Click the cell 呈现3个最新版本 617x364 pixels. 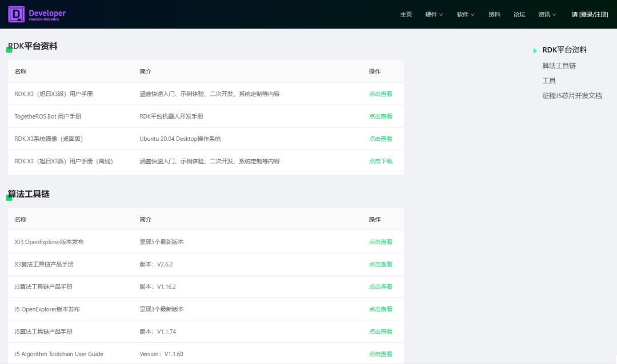click(161, 309)
